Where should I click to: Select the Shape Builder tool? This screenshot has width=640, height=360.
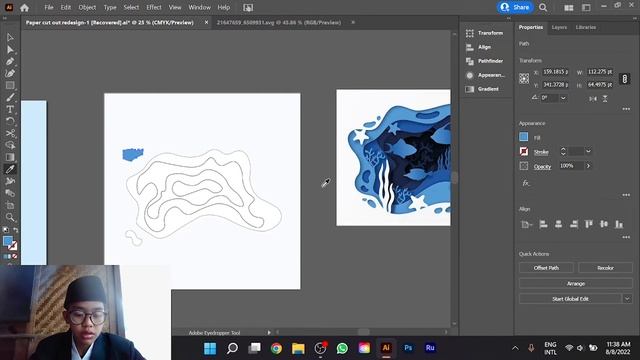tap(10, 145)
